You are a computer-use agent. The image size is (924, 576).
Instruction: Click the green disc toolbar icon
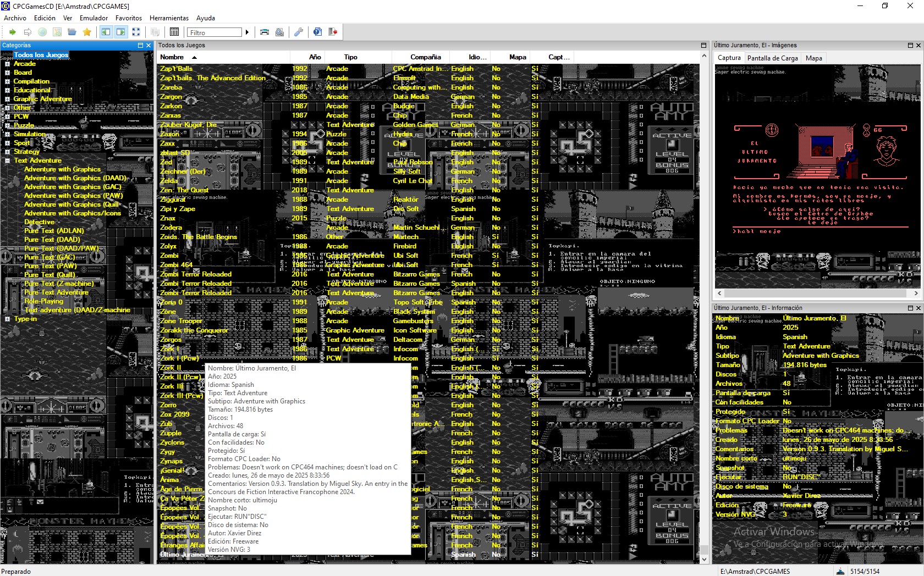[42, 32]
